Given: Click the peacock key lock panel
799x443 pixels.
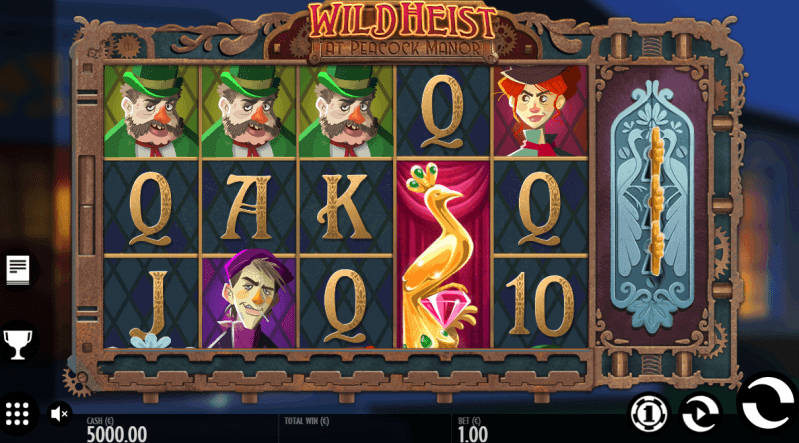Looking at the screenshot, I should click(x=653, y=205).
